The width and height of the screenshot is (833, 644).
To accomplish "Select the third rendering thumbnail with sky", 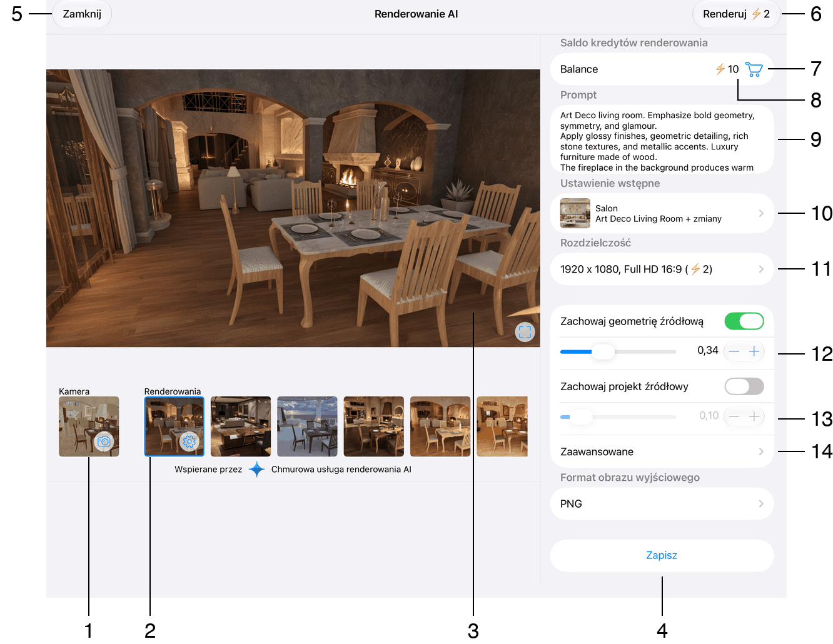I will tap(307, 426).
